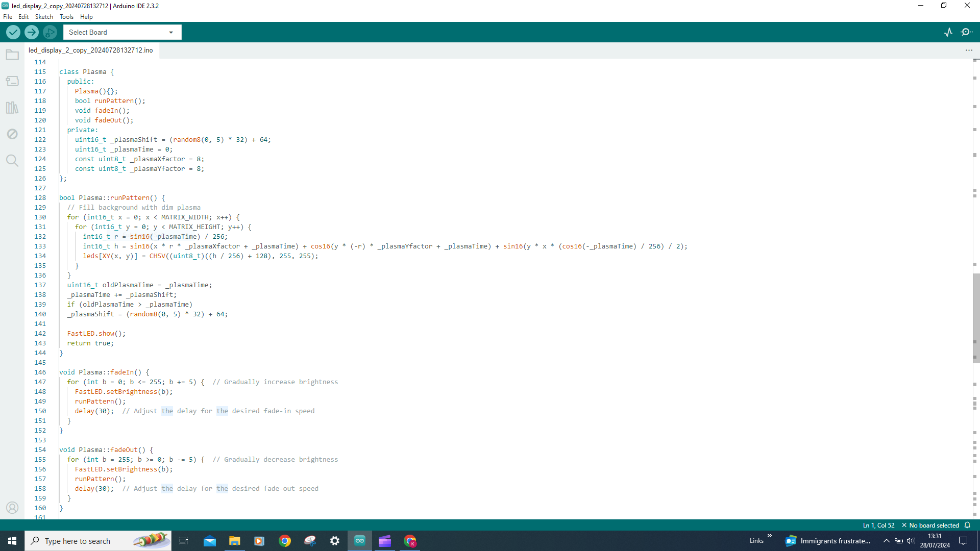Open the Search sidebar icon
This screenshot has height=551, width=980.
[x=12, y=161]
